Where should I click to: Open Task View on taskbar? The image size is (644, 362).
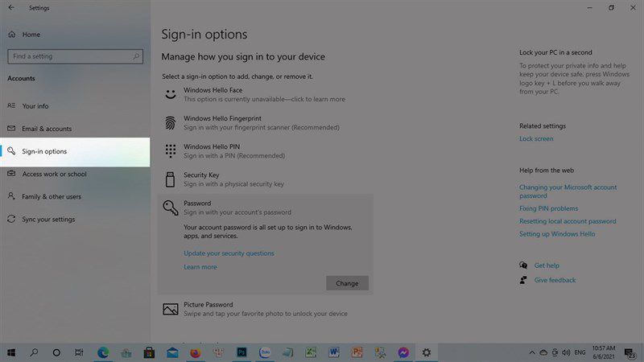79,352
